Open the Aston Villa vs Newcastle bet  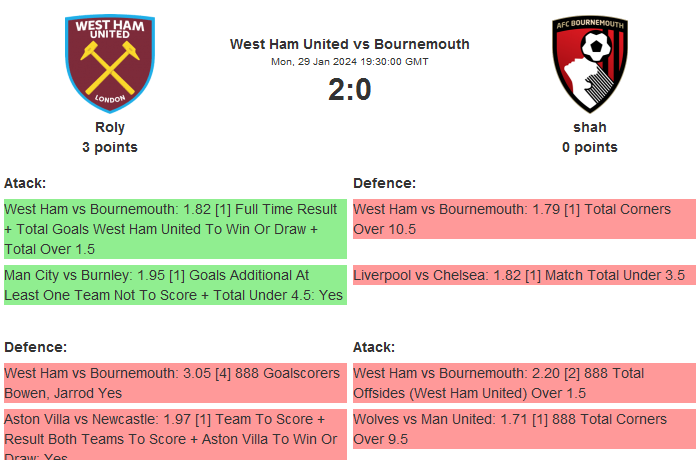(x=175, y=434)
